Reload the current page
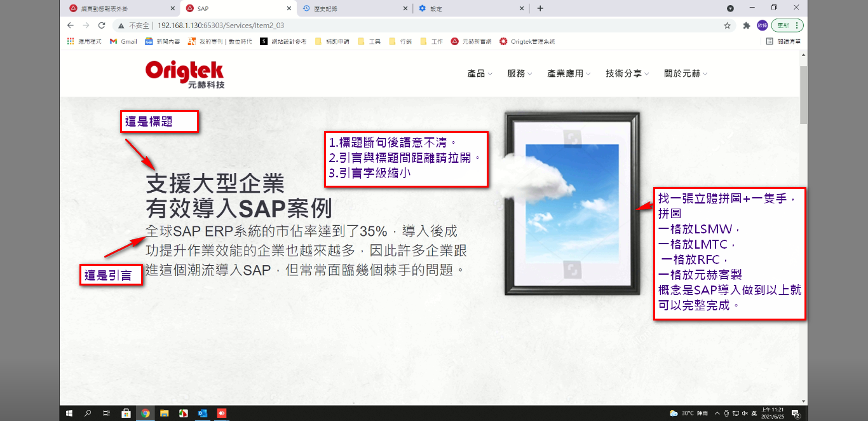868x421 pixels. [x=101, y=25]
